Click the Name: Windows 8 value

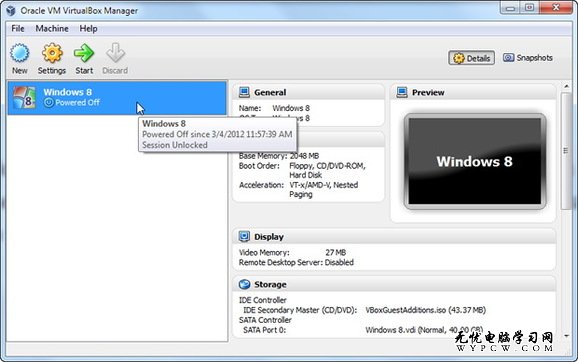point(291,108)
